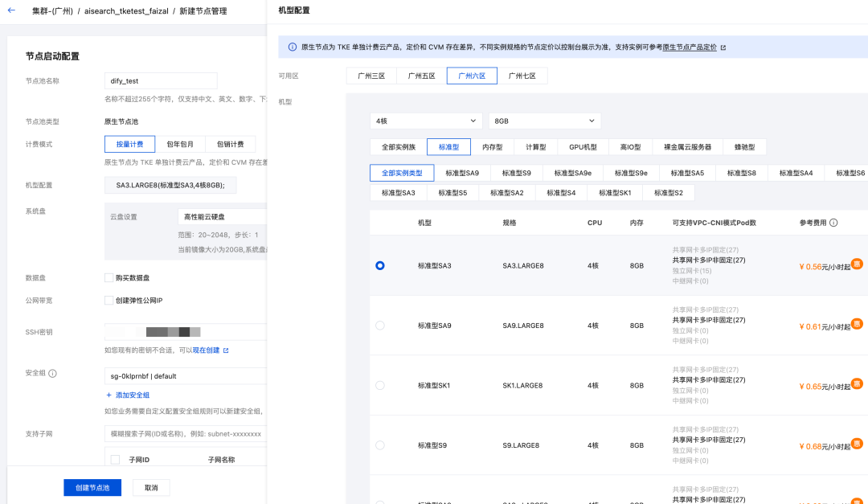Select the 标准型SK1 radio button
The image size is (868, 504).
click(x=380, y=384)
